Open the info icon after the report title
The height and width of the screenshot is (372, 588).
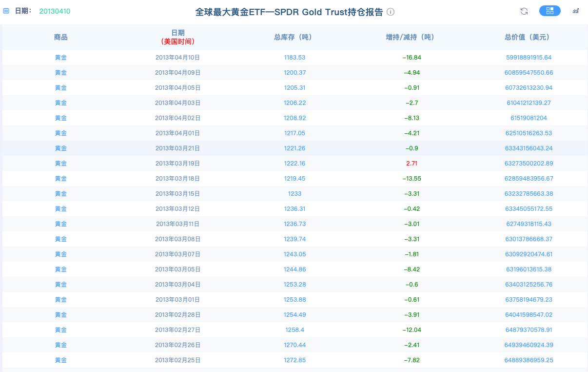pyautogui.click(x=391, y=12)
